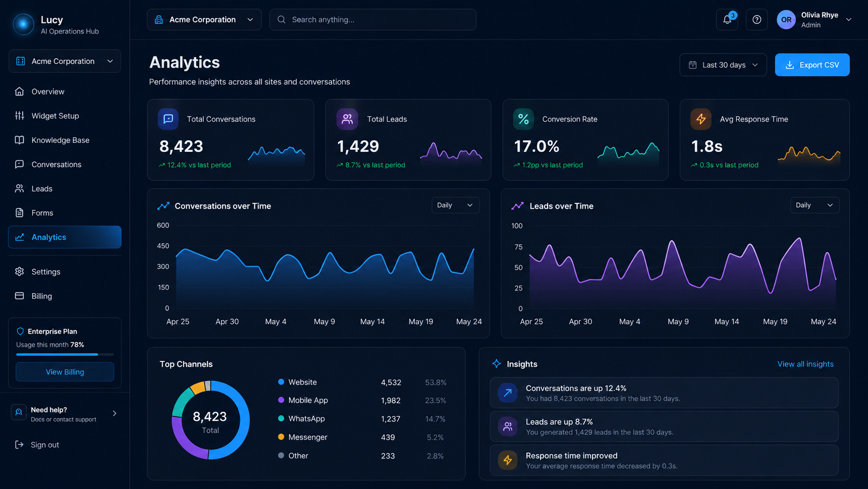Click the Lucy logo orb
The image size is (868, 489).
coord(23,24)
